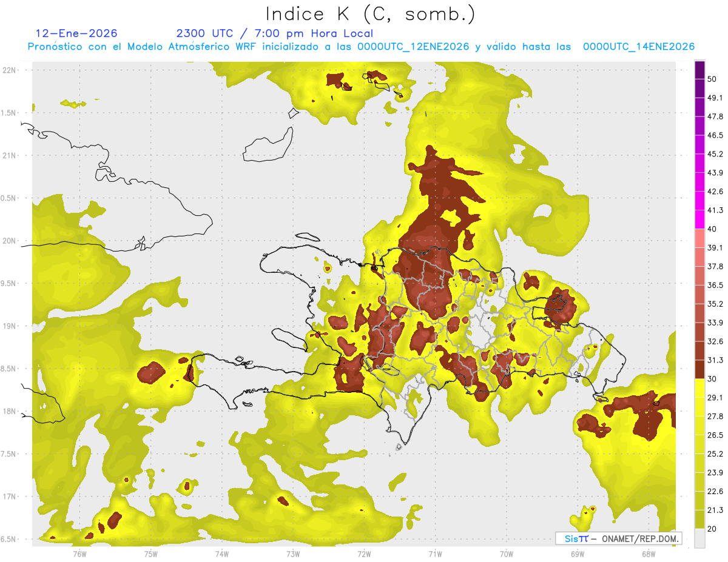This screenshot has width=728, height=562.
Task: Click the longitude label '76W'
Action: coord(79,554)
